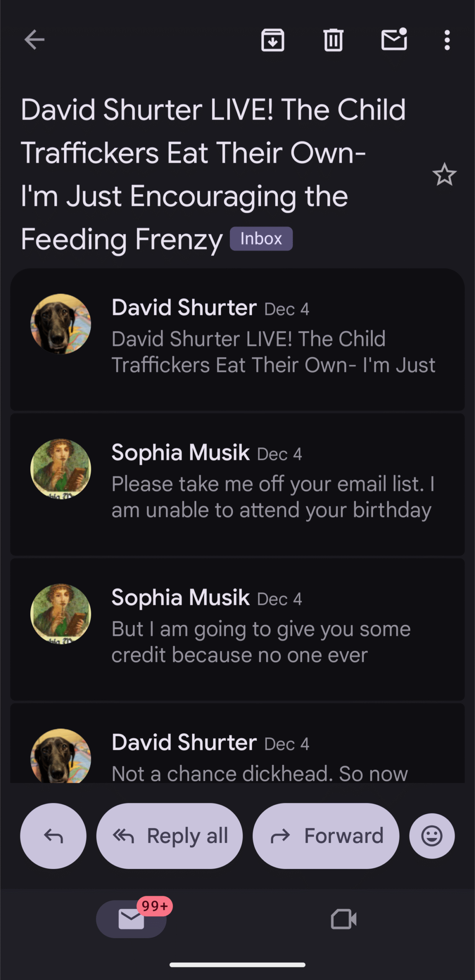Tap the home gesture bar
Screen dimensions: 475x980
pos(237,965)
